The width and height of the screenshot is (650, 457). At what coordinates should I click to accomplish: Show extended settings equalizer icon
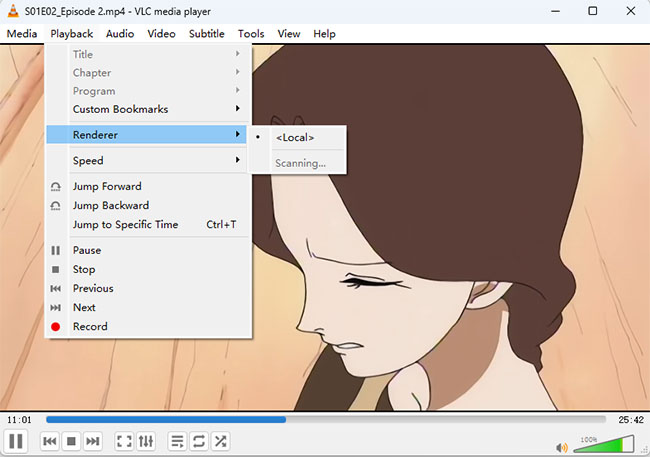coord(146,441)
